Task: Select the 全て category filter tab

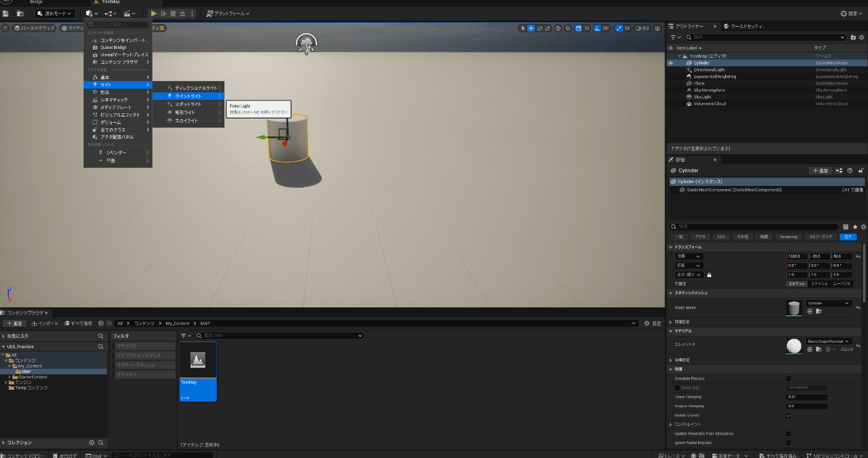Action: [848, 237]
